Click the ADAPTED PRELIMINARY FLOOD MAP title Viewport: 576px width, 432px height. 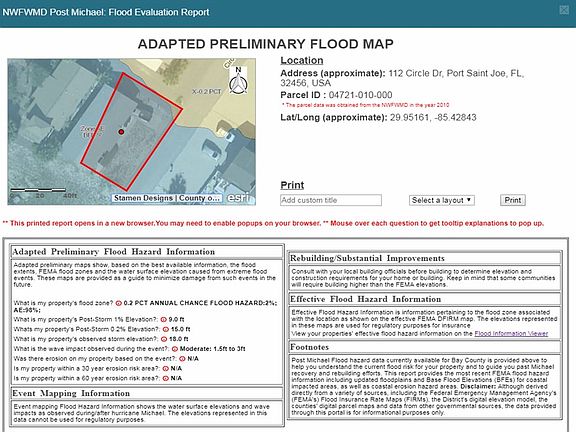coord(266,44)
